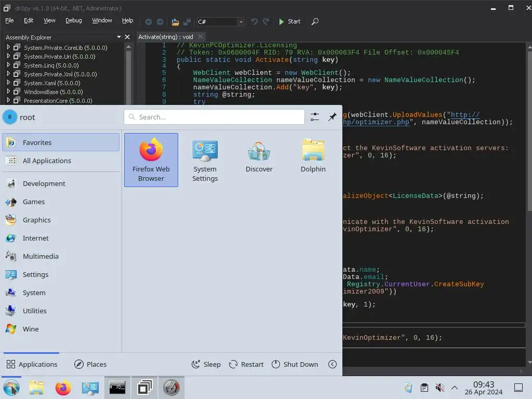532x399 pixels.
Task: Switch to Activate(string) : void tab
Action: [166, 37]
